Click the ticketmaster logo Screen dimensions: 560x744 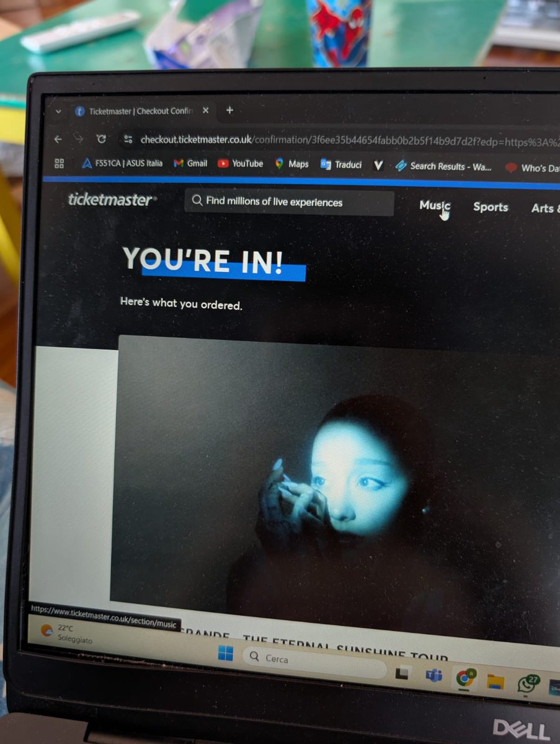click(x=112, y=200)
